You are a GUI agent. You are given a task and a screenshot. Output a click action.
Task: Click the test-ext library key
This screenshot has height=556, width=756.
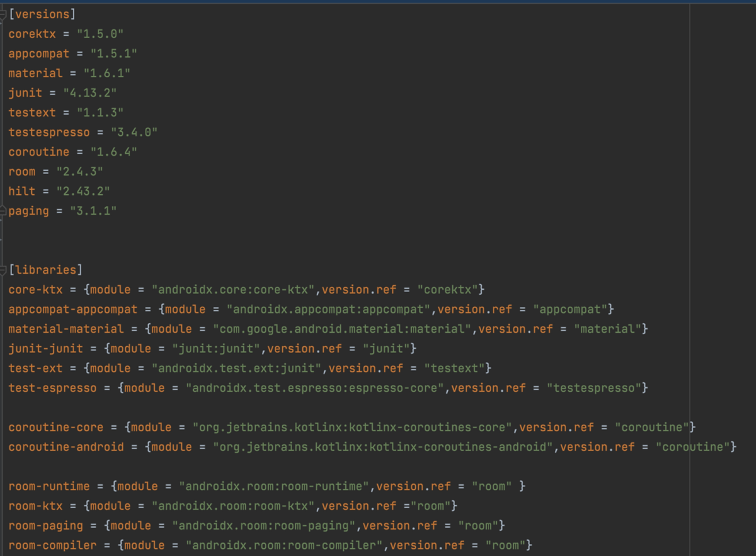[35, 368]
